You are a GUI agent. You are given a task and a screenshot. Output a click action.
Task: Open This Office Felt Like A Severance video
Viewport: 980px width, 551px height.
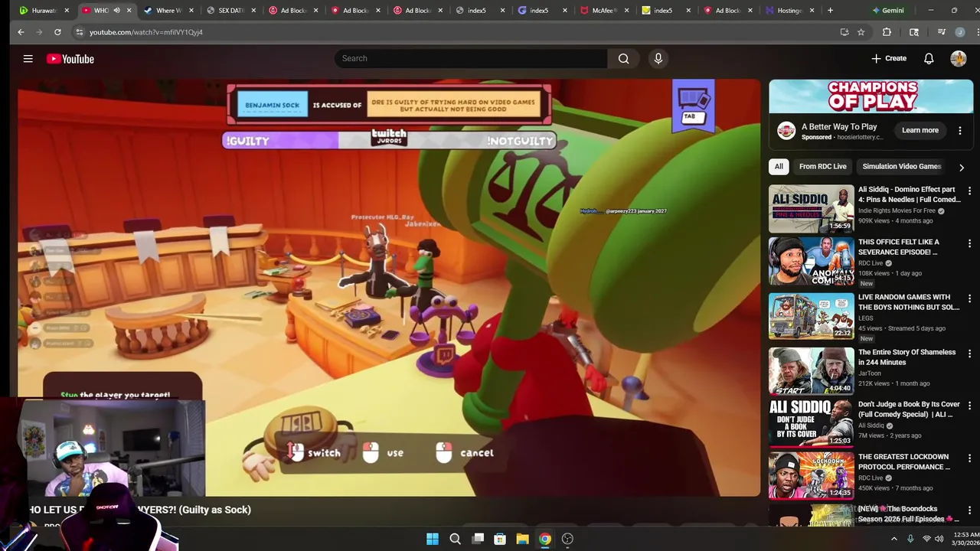811,262
